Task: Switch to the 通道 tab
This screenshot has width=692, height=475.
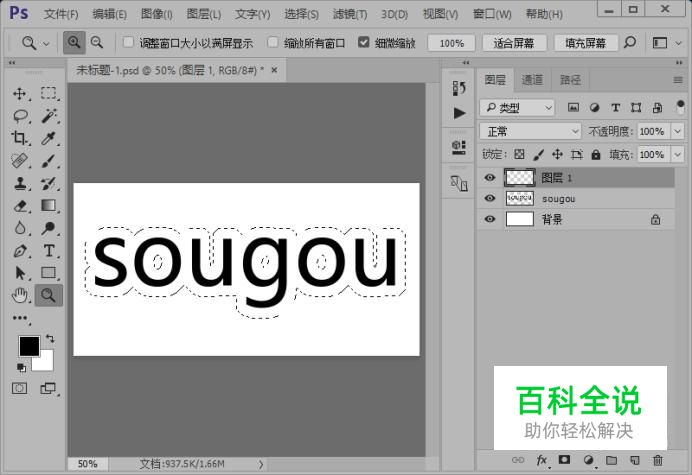Action: click(532, 80)
